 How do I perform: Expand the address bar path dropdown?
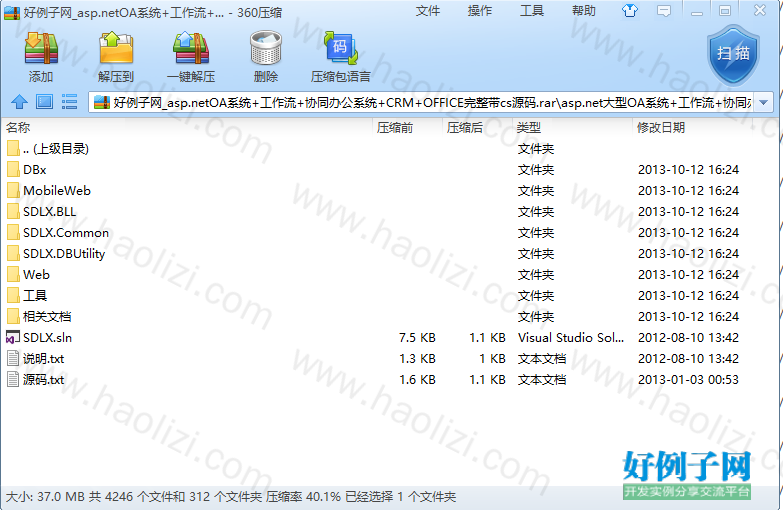[x=763, y=102]
